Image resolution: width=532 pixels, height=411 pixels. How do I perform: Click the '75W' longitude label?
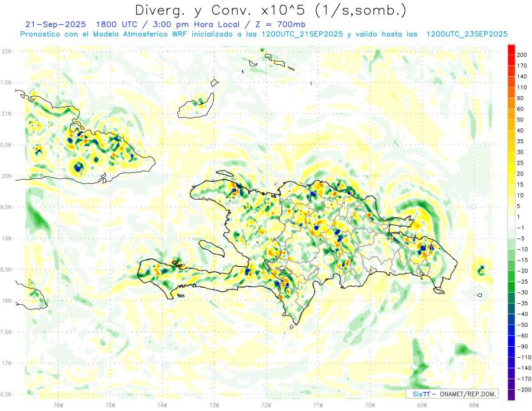click(x=110, y=405)
